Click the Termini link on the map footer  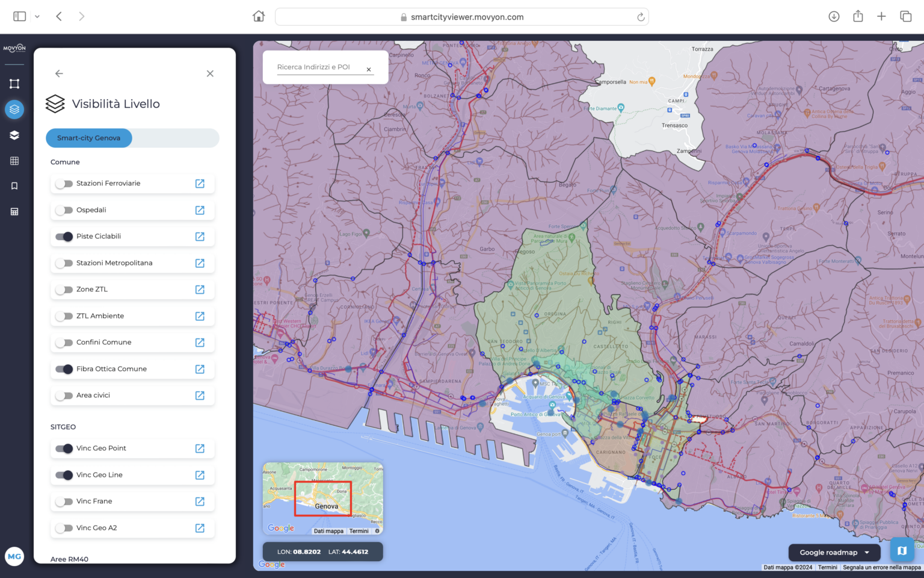click(x=827, y=567)
